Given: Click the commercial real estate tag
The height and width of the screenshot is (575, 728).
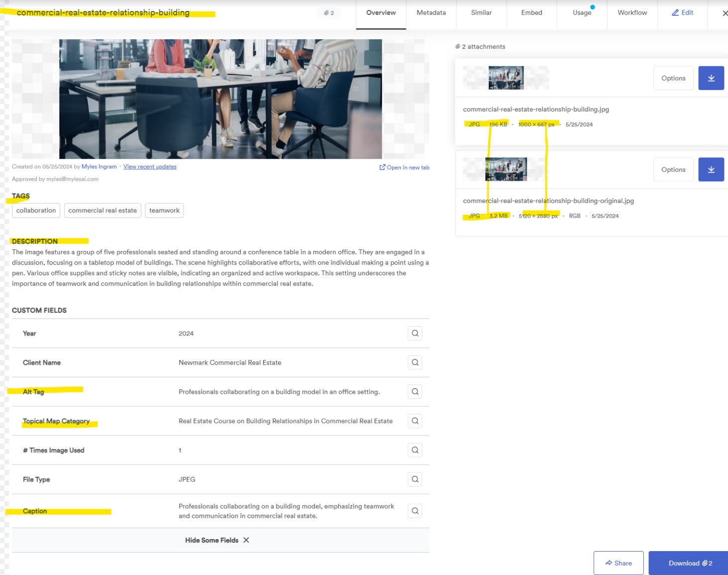Looking at the screenshot, I should (103, 211).
